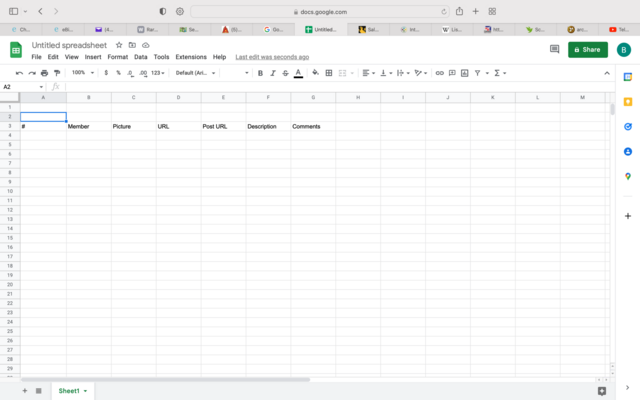
Task: Star the Untitled spreadsheet
Action: (x=119, y=45)
